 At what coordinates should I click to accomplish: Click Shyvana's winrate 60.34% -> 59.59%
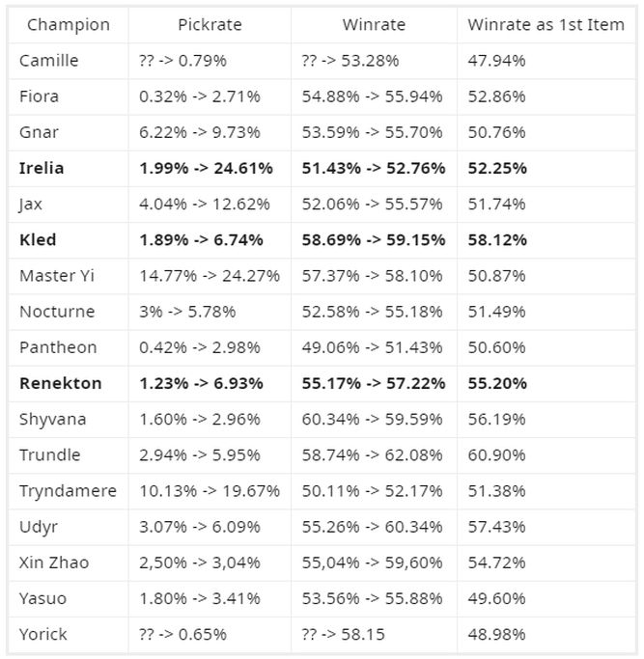[373, 419]
